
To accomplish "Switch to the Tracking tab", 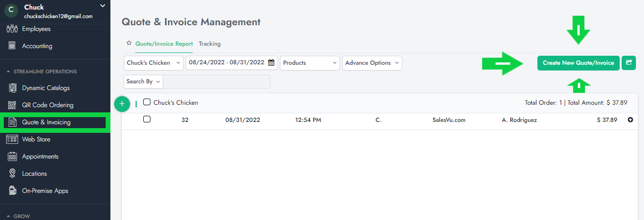I will [209, 44].
